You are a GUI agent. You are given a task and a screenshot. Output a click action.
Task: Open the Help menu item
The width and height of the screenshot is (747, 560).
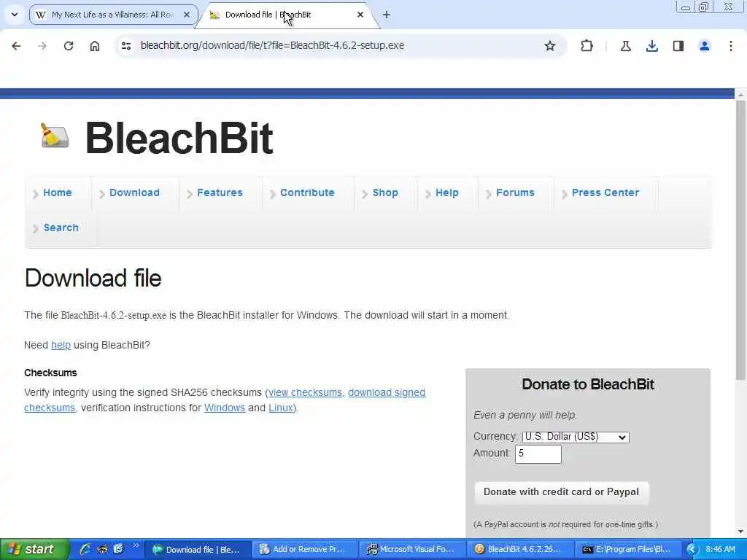tap(447, 192)
